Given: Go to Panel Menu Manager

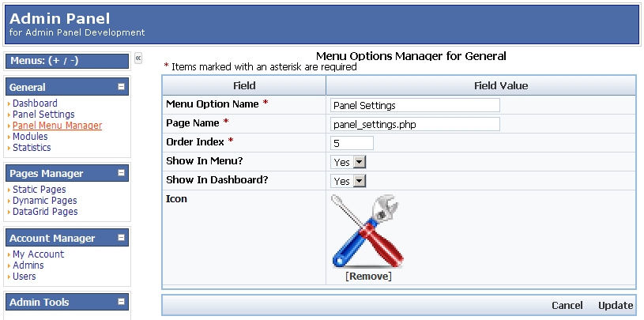Looking at the screenshot, I should coord(57,126).
